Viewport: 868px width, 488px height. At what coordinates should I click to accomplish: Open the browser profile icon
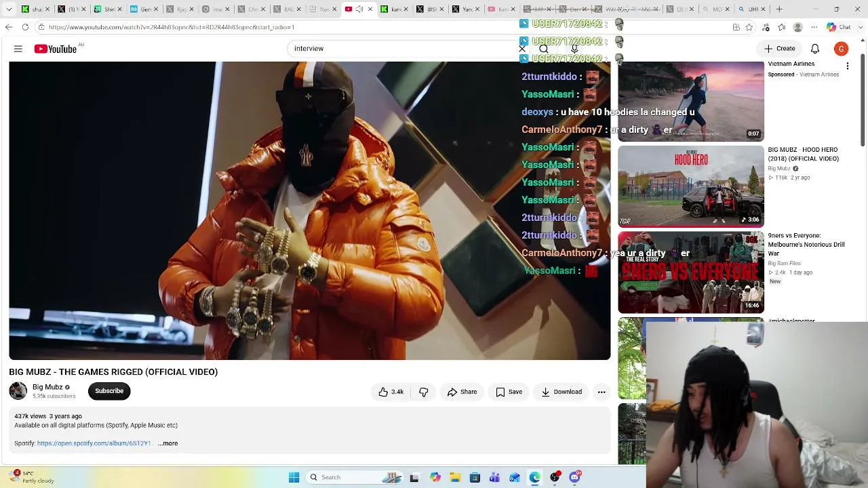[x=798, y=27]
